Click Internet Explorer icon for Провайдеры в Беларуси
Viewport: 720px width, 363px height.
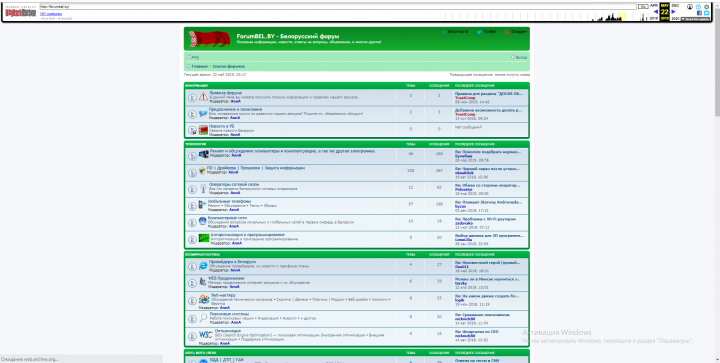pyautogui.click(x=203, y=266)
